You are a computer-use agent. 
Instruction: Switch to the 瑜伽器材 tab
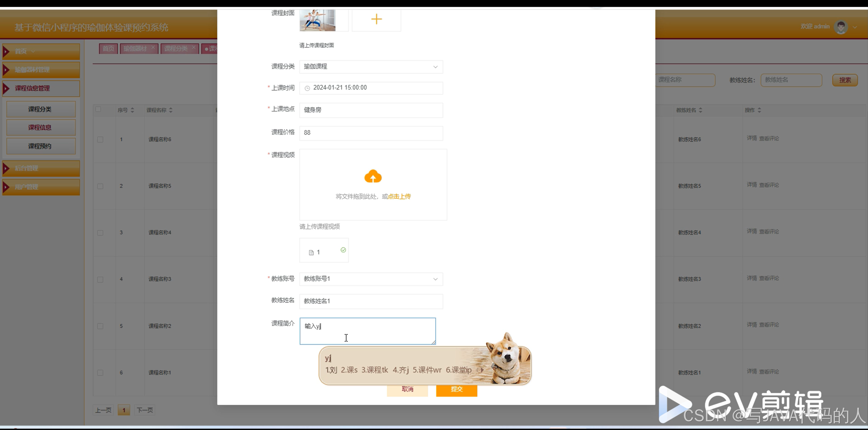[x=135, y=49]
